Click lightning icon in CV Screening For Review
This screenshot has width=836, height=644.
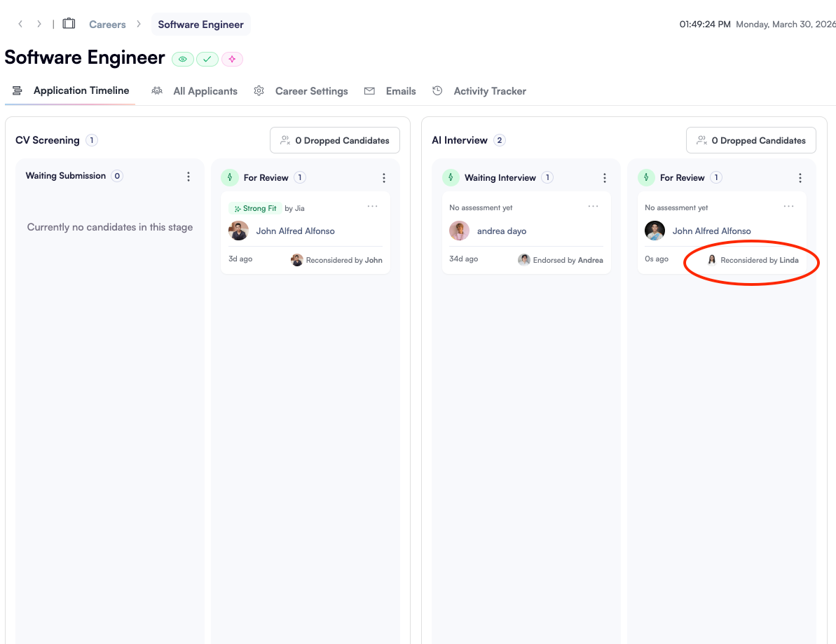click(x=230, y=178)
